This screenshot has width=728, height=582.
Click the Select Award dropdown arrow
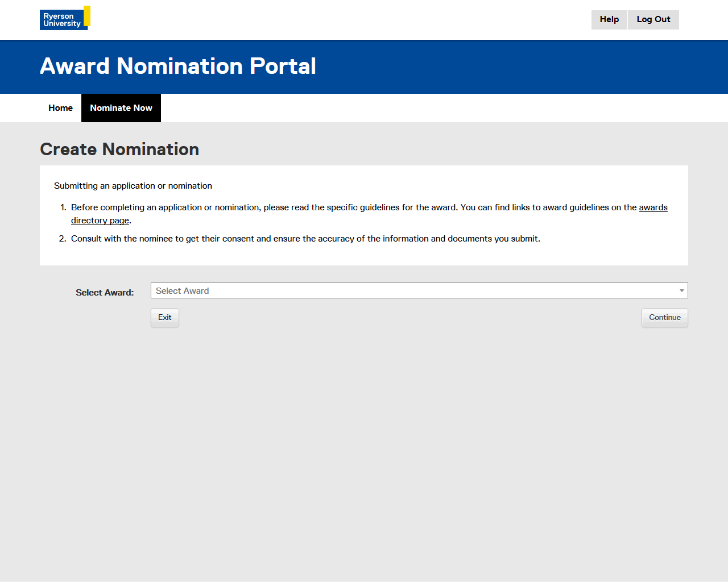(681, 290)
